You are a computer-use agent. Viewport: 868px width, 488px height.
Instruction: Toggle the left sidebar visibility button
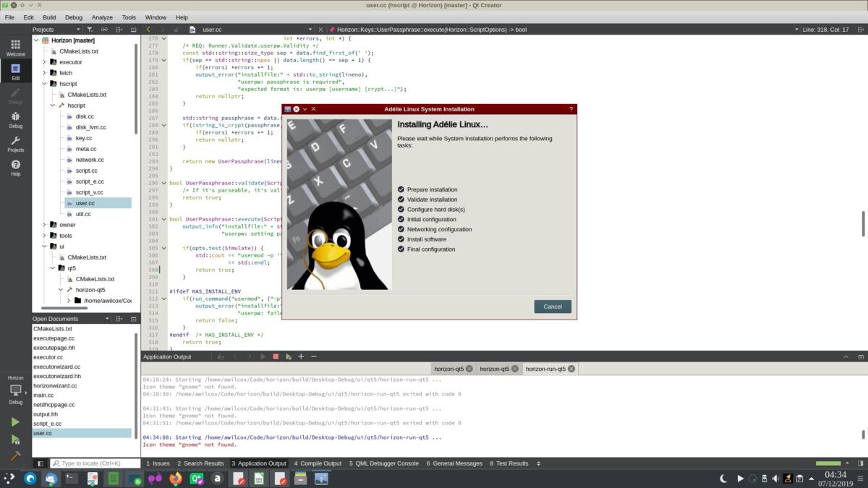tap(40, 463)
